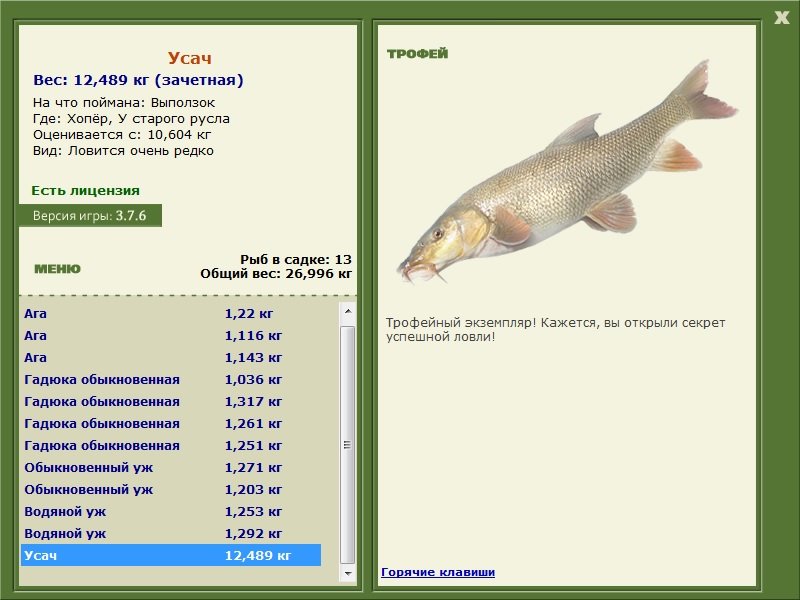The width and height of the screenshot is (800, 600).
Task: Click the ТРОФЕЙ heading
Action: coord(417,54)
